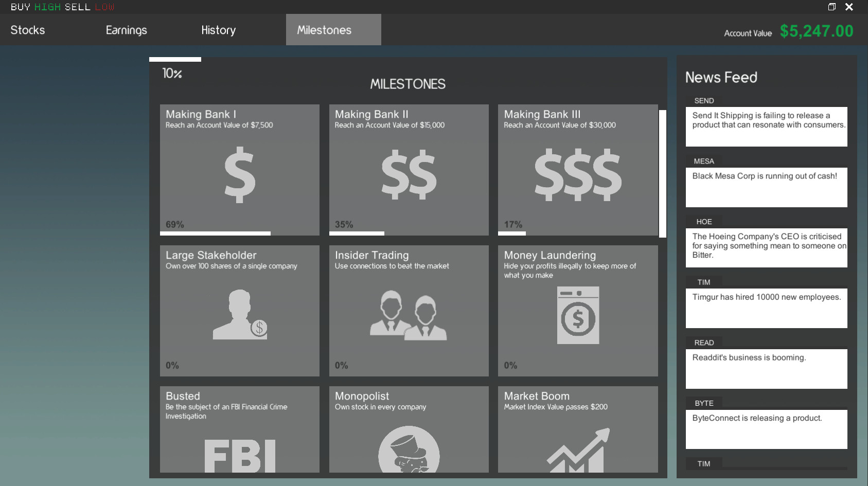
Task: Open the History tab
Action: 219,30
